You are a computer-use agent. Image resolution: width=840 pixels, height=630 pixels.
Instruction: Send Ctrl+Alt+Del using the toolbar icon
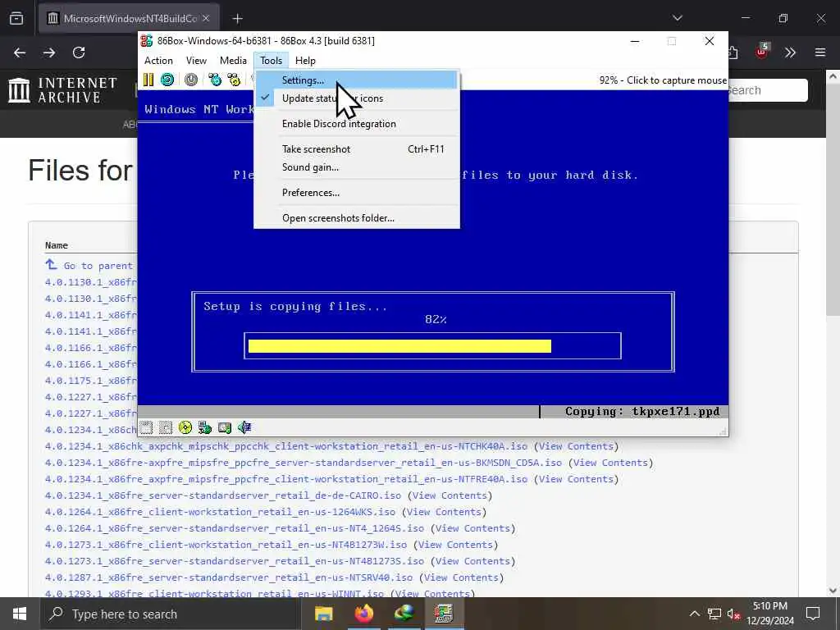click(x=215, y=80)
